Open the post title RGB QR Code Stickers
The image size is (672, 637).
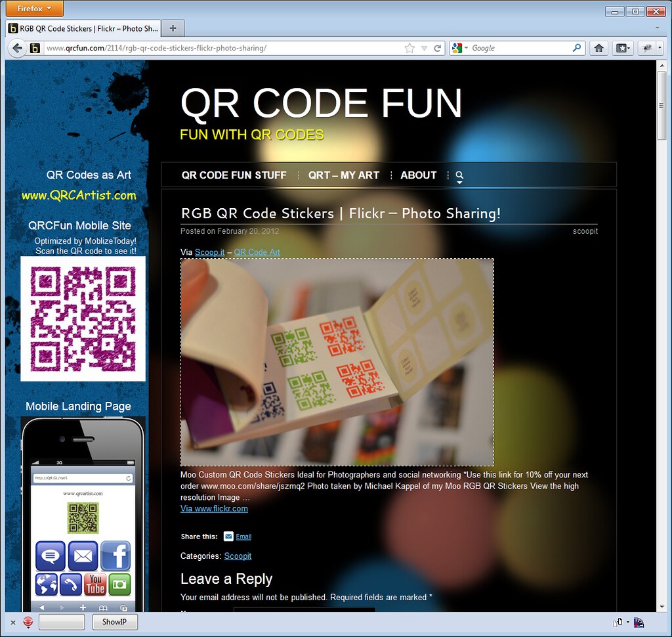[x=341, y=213]
